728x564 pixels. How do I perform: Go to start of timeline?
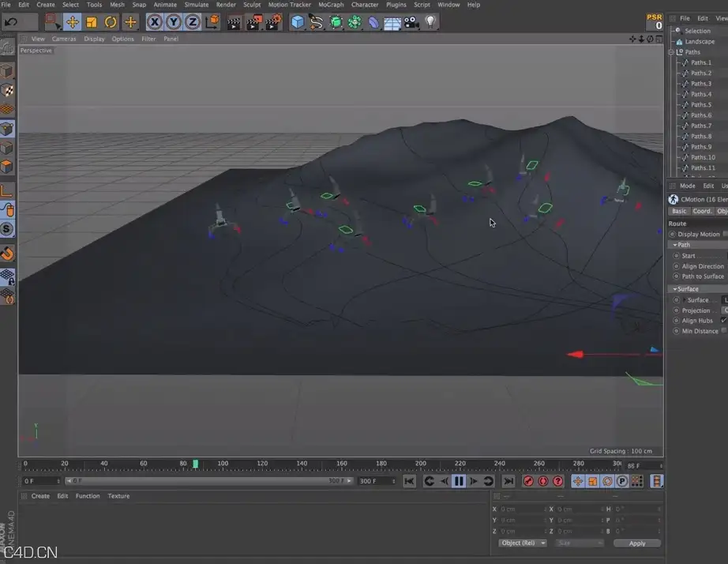(409, 481)
